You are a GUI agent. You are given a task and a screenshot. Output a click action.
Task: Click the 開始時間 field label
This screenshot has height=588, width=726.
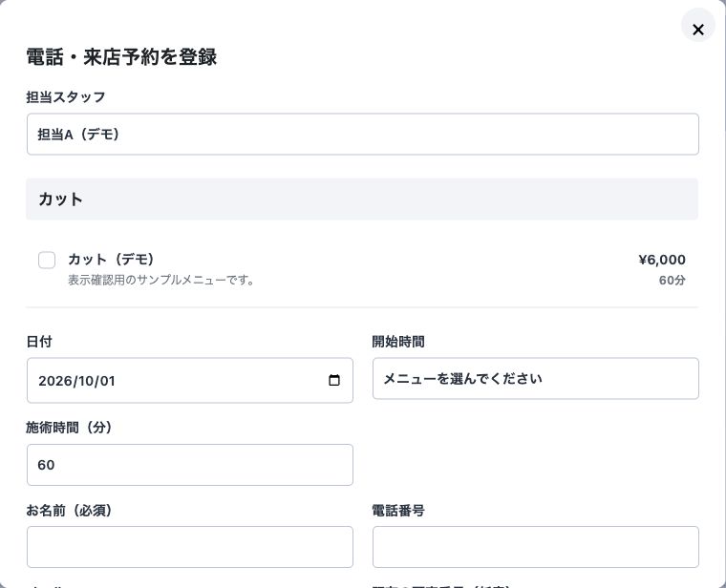click(x=398, y=342)
